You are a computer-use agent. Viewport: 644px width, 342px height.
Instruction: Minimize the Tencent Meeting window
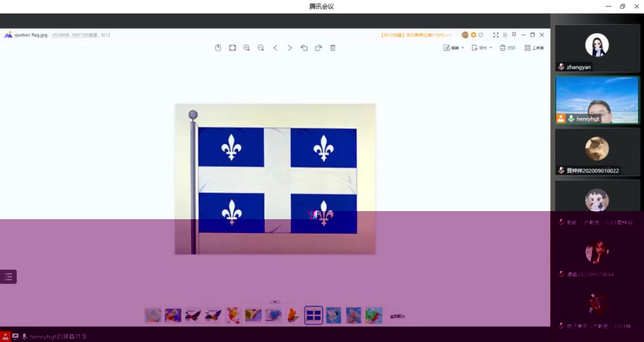pyautogui.click(x=608, y=7)
